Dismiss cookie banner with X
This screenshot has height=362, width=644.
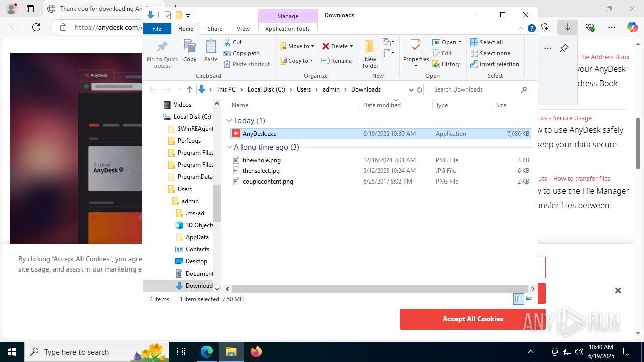click(618, 290)
